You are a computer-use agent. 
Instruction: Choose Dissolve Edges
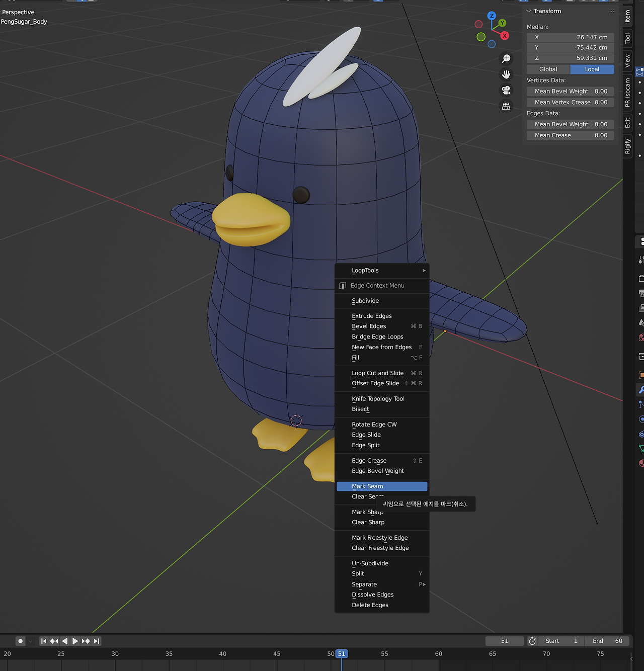click(382, 595)
